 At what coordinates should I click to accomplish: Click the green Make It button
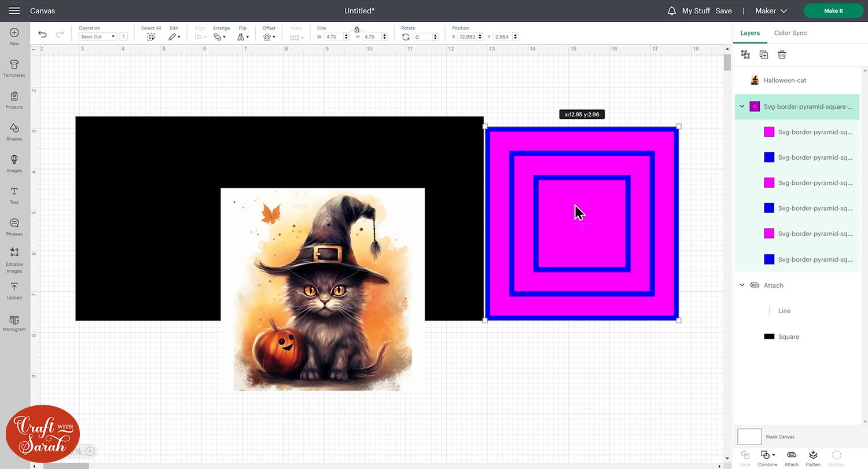click(833, 11)
